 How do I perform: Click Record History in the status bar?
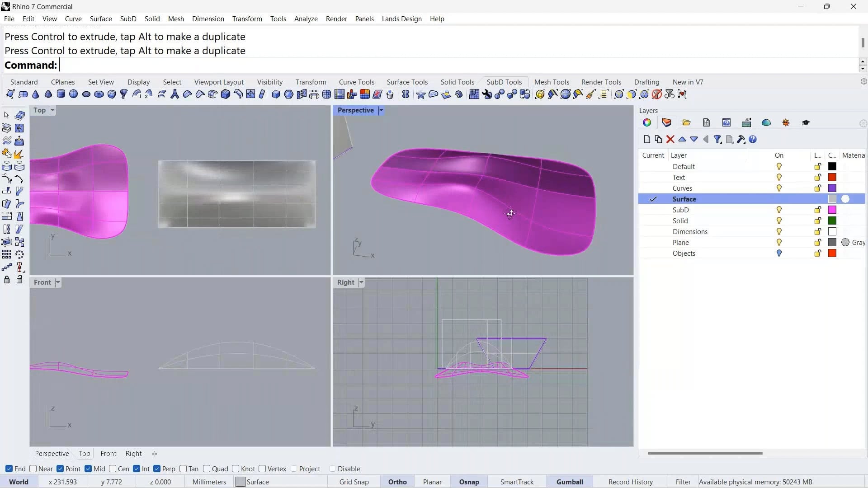pos(630,482)
